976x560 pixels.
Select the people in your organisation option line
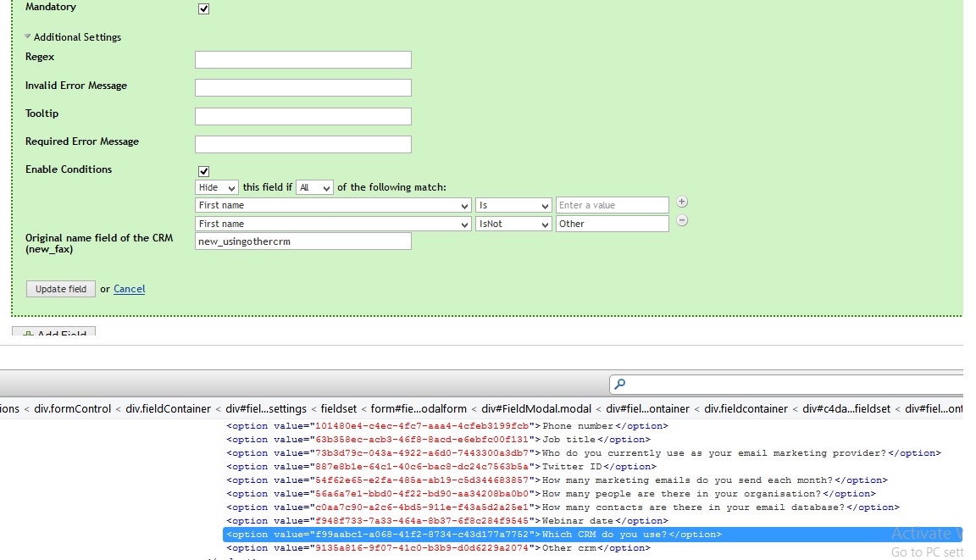point(551,495)
